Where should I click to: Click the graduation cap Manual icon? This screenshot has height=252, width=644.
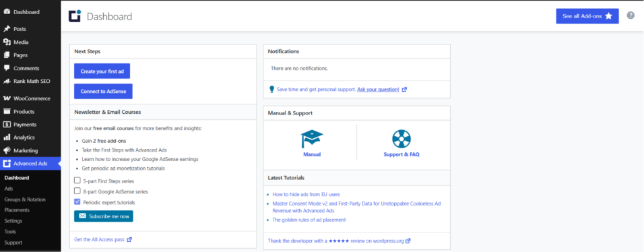point(312,139)
